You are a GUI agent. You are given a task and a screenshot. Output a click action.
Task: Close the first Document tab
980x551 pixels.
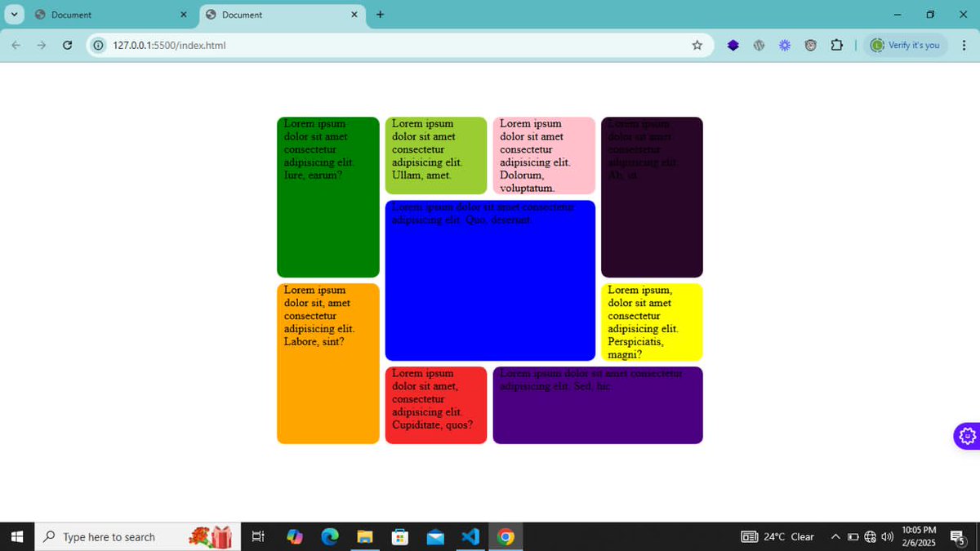(x=184, y=15)
